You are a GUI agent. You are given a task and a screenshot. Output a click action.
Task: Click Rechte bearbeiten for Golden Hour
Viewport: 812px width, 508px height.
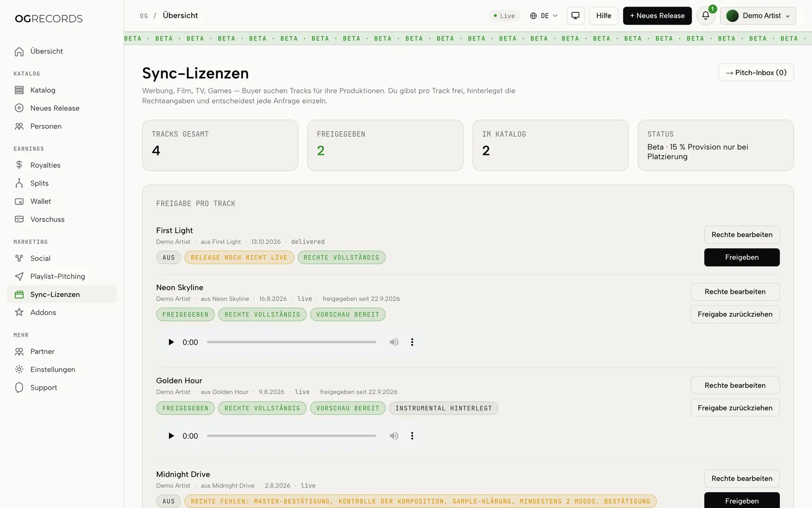click(735, 385)
